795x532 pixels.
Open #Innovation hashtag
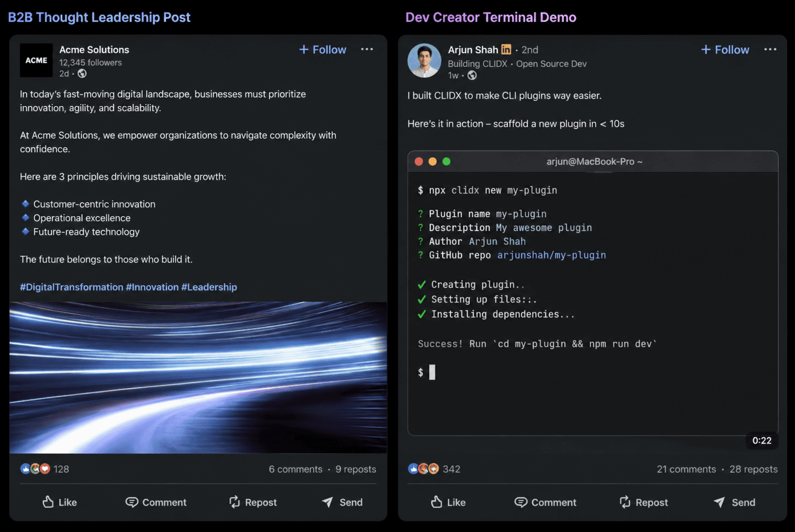(152, 287)
